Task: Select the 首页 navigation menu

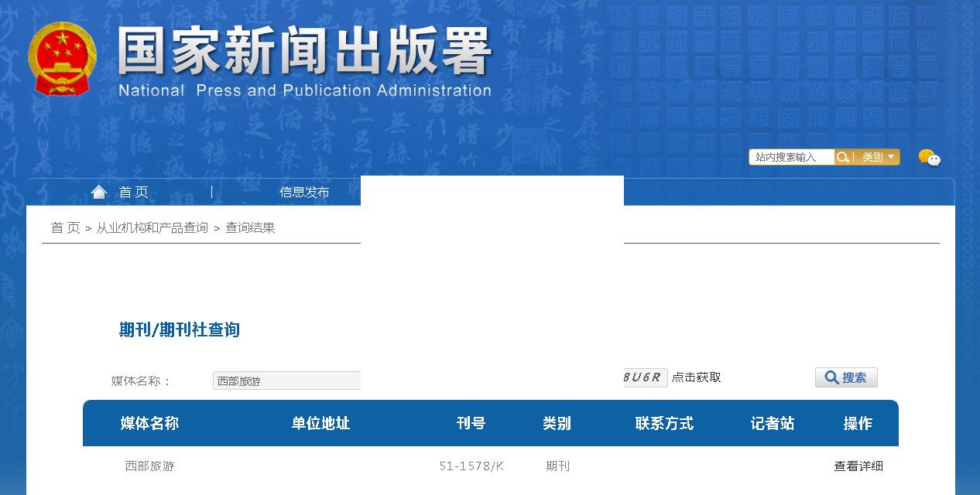Action: point(133,192)
